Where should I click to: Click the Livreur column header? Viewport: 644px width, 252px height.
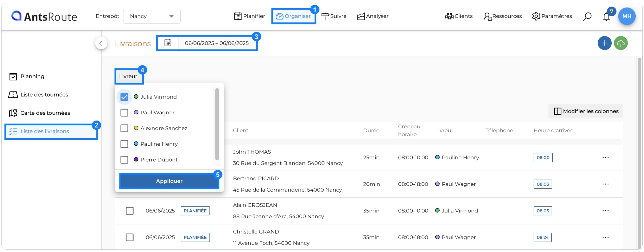click(x=444, y=130)
